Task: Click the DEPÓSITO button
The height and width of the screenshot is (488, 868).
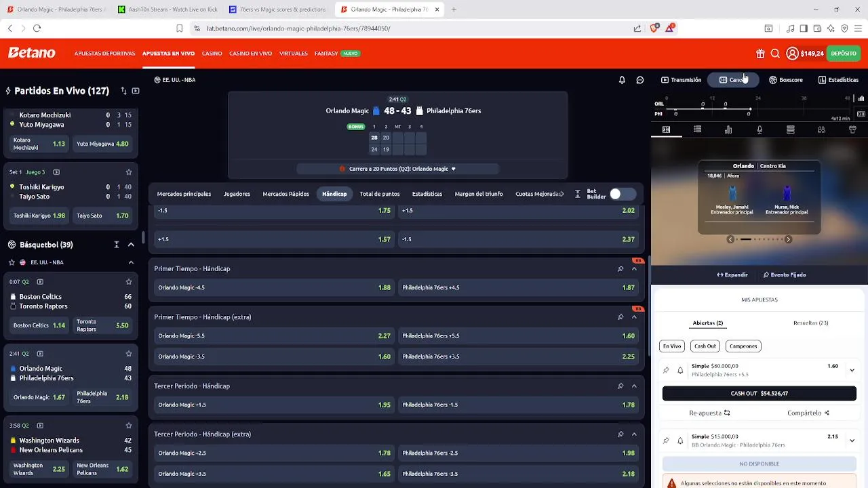Action: point(844,54)
